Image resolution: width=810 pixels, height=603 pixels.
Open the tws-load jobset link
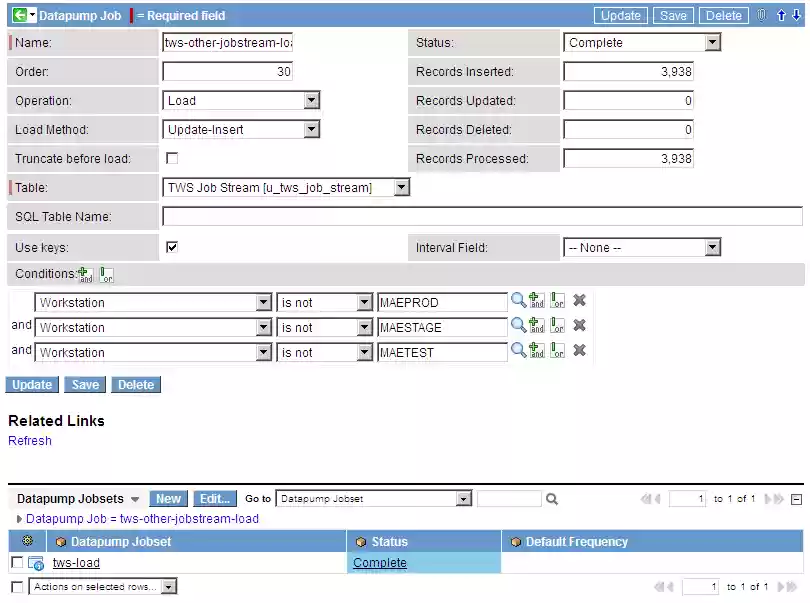(x=76, y=562)
